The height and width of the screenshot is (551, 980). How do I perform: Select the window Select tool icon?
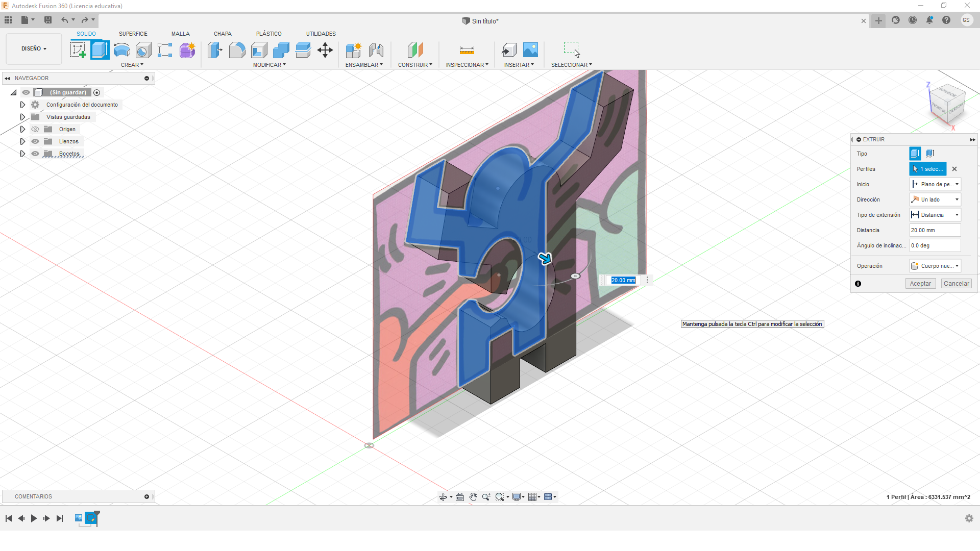[572, 50]
